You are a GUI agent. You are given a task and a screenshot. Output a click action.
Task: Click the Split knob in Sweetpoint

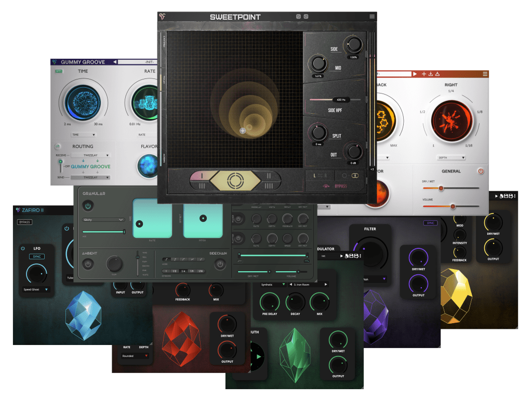point(318,132)
